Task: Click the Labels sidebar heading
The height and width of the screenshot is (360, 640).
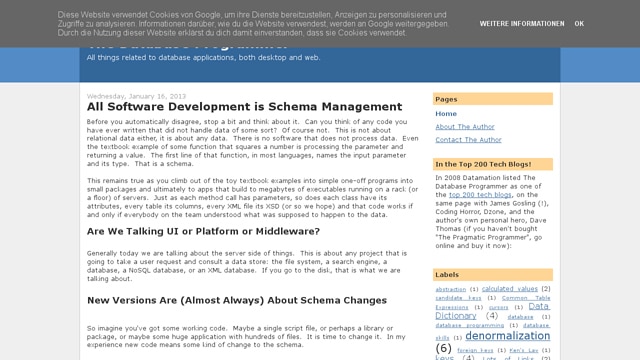Action: click(x=493, y=275)
